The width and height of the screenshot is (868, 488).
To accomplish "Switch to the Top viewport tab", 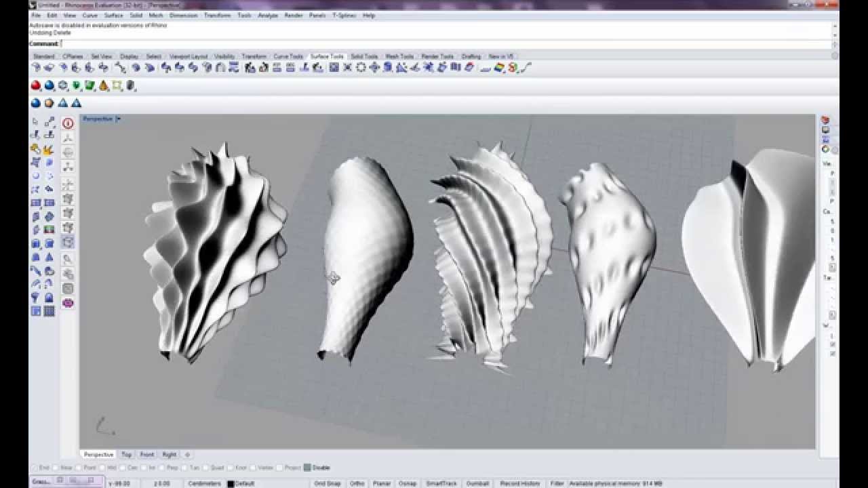I will [126, 455].
